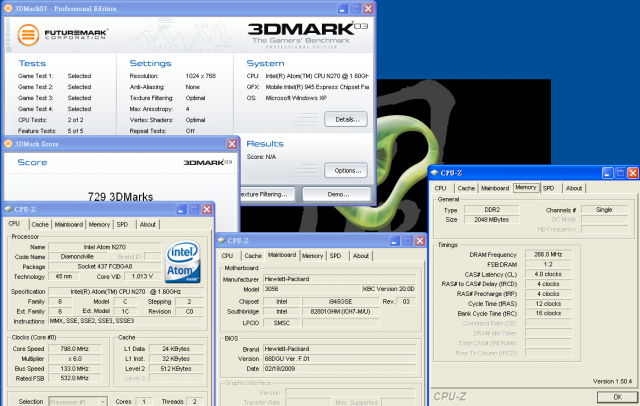Click the LPCIO field SMSC
The height and width of the screenshot is (406, 640).
coord(282,323)
